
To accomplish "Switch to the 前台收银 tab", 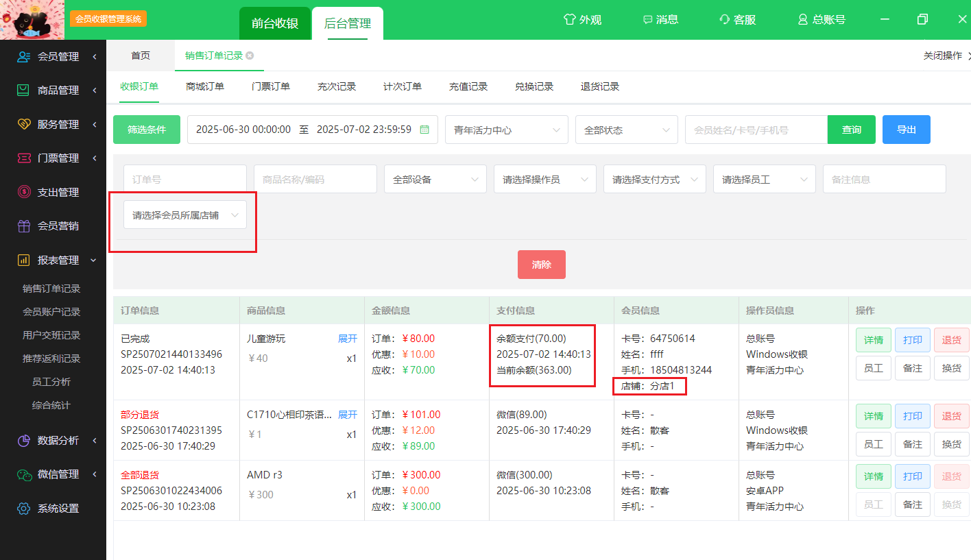I will pos(274,23).
